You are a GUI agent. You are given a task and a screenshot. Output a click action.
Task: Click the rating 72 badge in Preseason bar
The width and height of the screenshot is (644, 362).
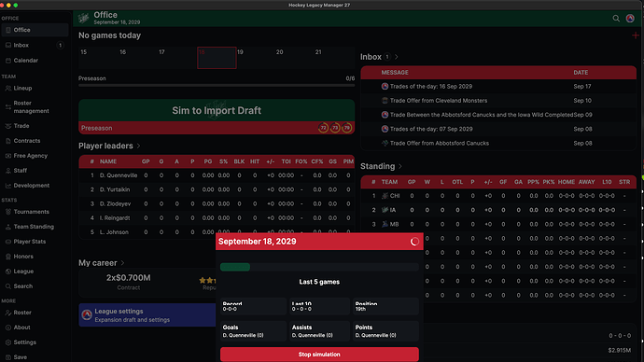pyautogui.click(x=323, y=128)
